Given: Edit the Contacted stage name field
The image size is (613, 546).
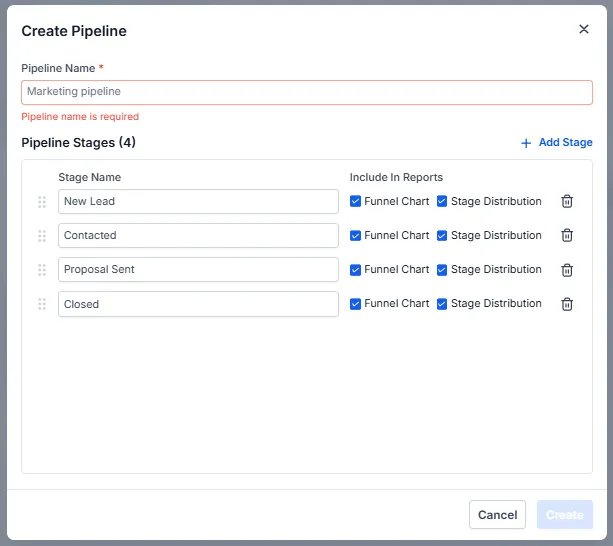Looking at the screenshot, I should point(198,235).
